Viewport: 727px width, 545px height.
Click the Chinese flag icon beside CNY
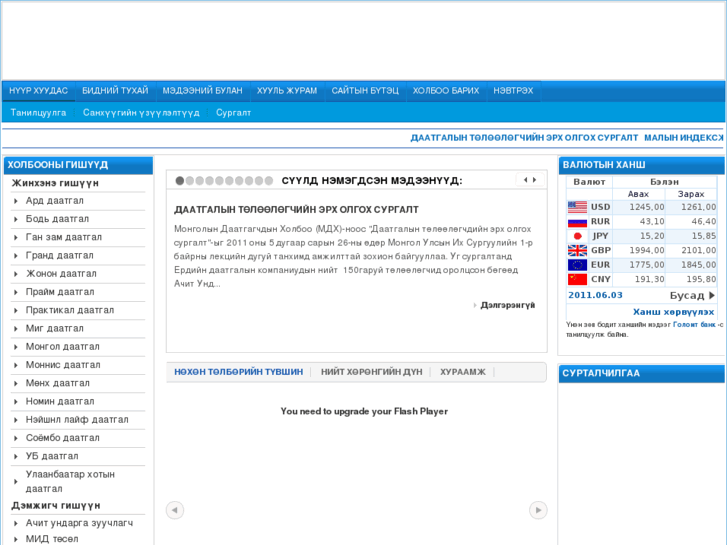pyautogui.click(x=577, y=279)
